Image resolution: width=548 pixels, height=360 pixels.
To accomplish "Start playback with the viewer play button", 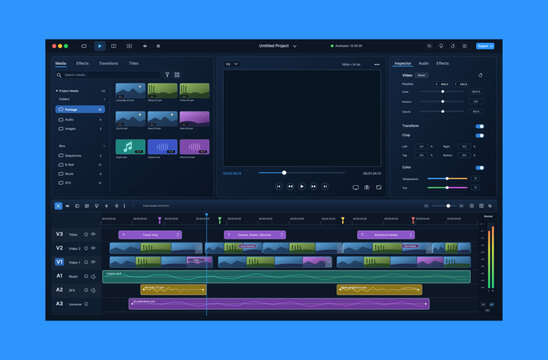I will 302,186.
